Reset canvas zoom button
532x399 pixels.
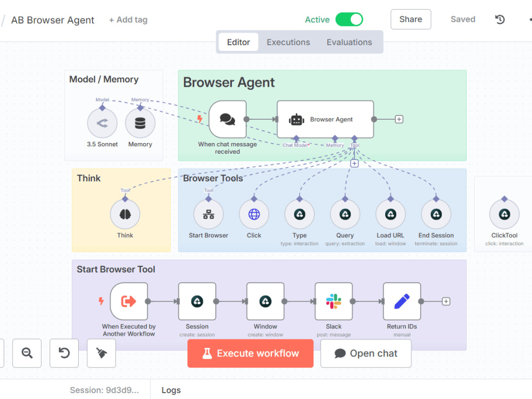click(x=64, y=353)
